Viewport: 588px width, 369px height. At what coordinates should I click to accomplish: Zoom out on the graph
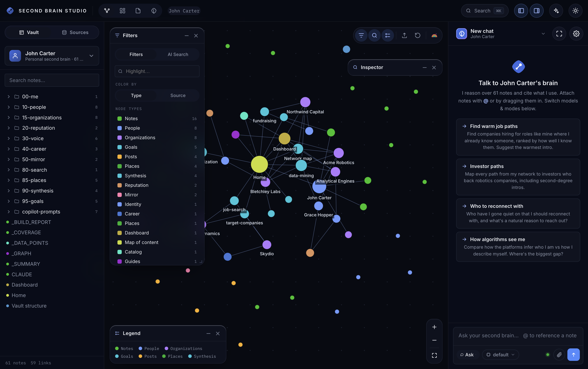(434, 340)
